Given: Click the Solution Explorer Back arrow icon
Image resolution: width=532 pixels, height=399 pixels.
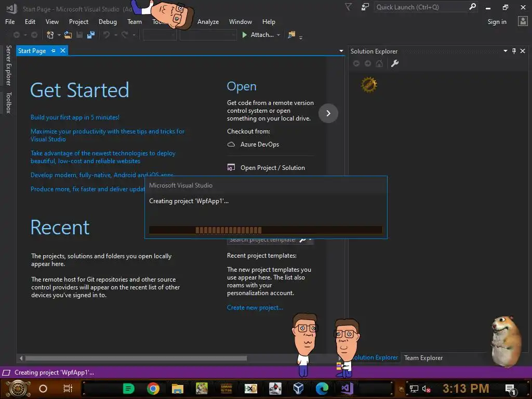Looking at the screenshot, I should 356,63.
